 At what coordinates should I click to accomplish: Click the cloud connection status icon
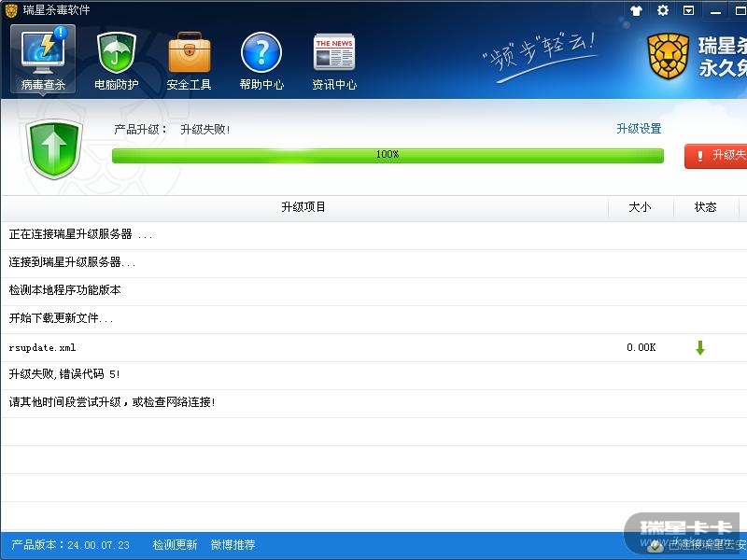coord(656,546)
